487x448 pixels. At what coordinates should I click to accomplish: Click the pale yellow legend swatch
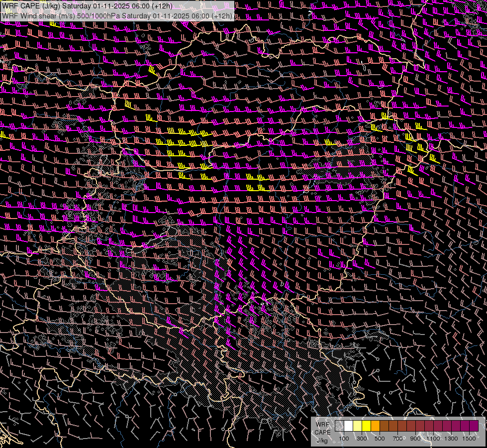(x=358, y=426)
